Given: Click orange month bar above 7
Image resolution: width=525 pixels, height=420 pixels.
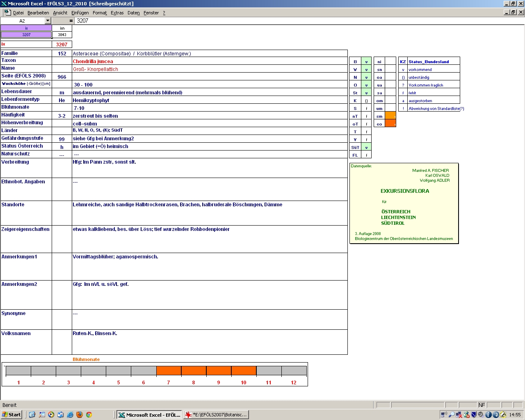Looking at the screenshot, I should (x=169, y=371).
